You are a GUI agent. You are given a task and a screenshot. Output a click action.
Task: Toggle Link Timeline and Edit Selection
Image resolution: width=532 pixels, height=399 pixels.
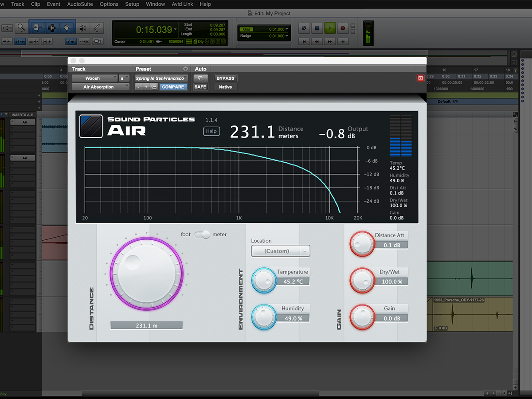pyautogui.click(x=20, y=41)
